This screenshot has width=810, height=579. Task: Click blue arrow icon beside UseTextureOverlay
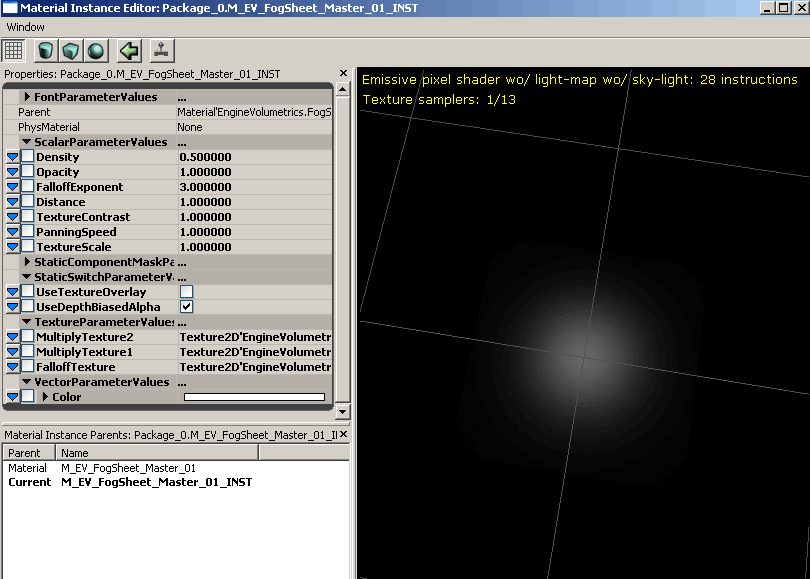point(13,292)
